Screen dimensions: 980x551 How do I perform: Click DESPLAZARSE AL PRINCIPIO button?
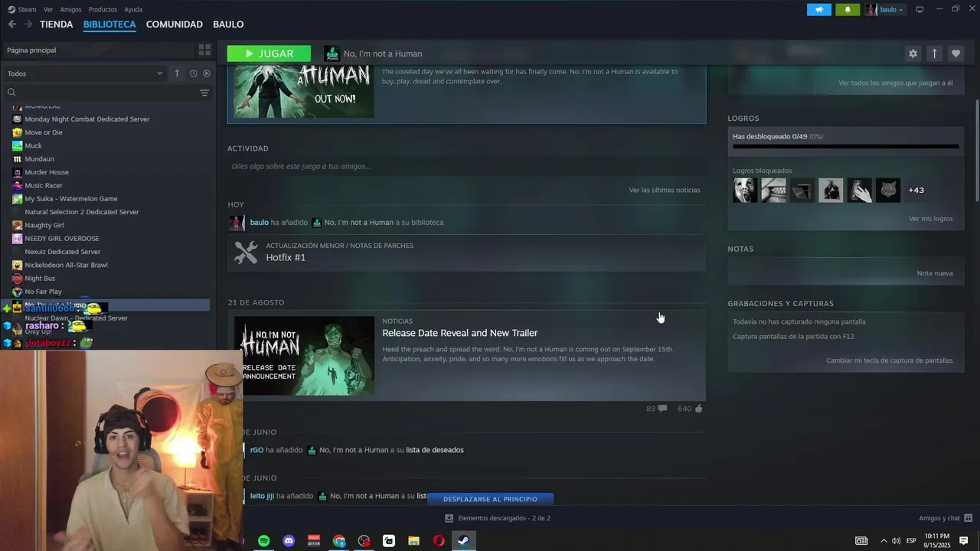point(490,499)
